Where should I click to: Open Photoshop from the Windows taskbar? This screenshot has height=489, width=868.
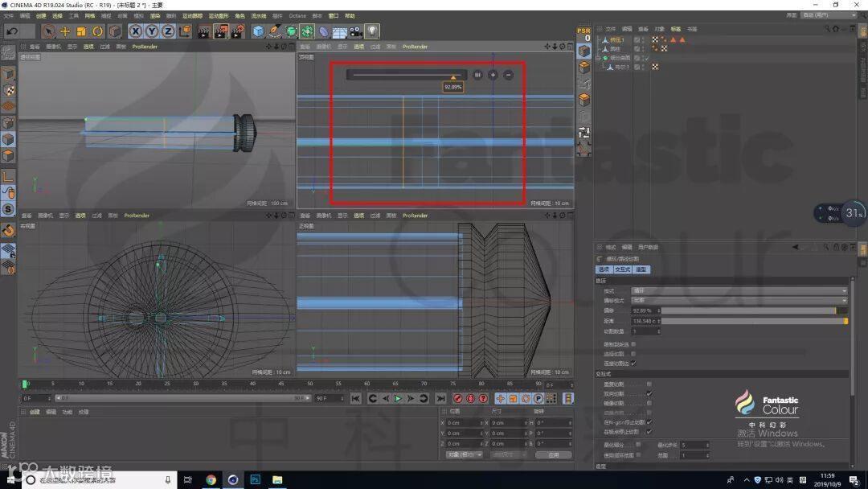(255, 479)
